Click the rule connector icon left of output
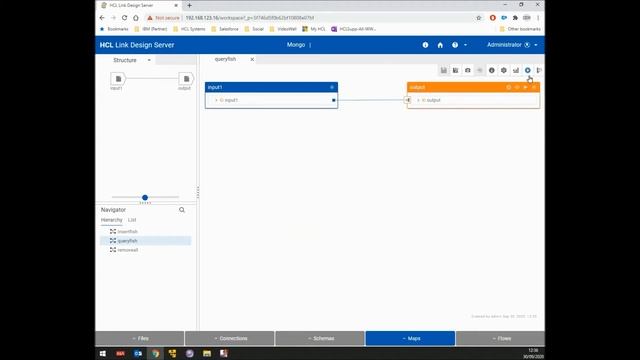Screen dimensions: 640x360 pyautogui.click(x=407, y=100)
